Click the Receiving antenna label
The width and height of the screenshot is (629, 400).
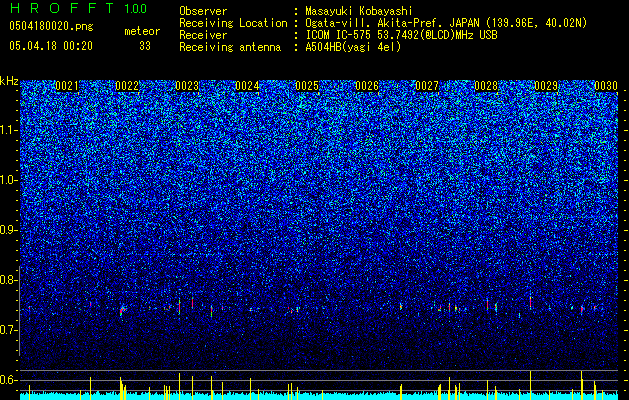pos(230,47)
